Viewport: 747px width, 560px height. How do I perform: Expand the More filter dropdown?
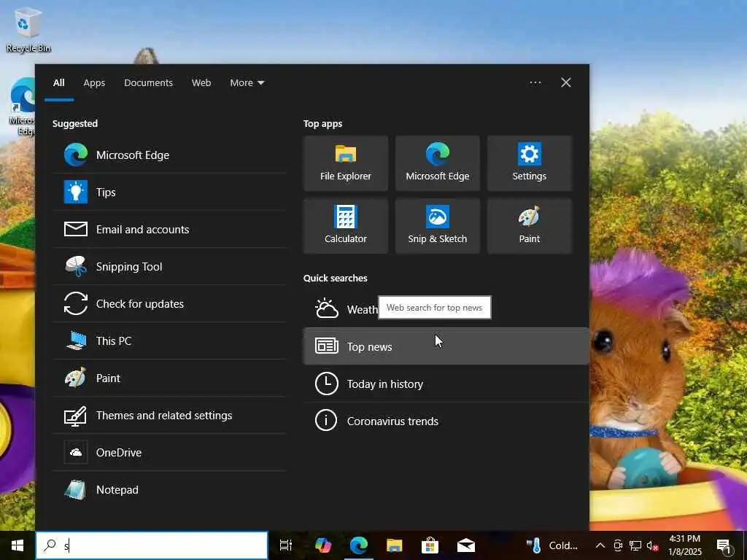pos(247,83)
